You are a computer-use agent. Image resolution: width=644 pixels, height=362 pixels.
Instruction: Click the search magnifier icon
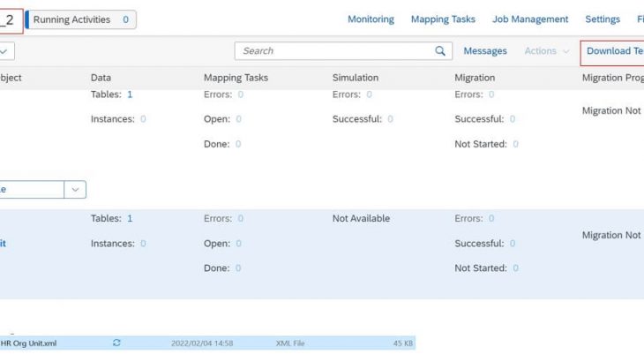(440, 51)
